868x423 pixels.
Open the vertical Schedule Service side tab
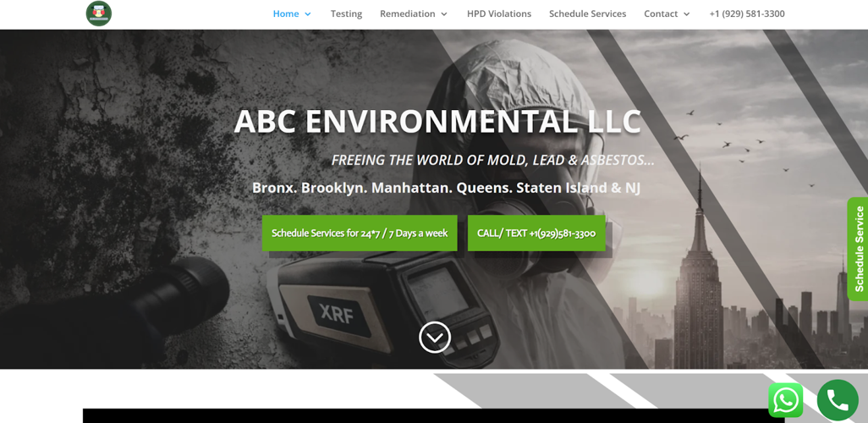[x=858, y=249]
